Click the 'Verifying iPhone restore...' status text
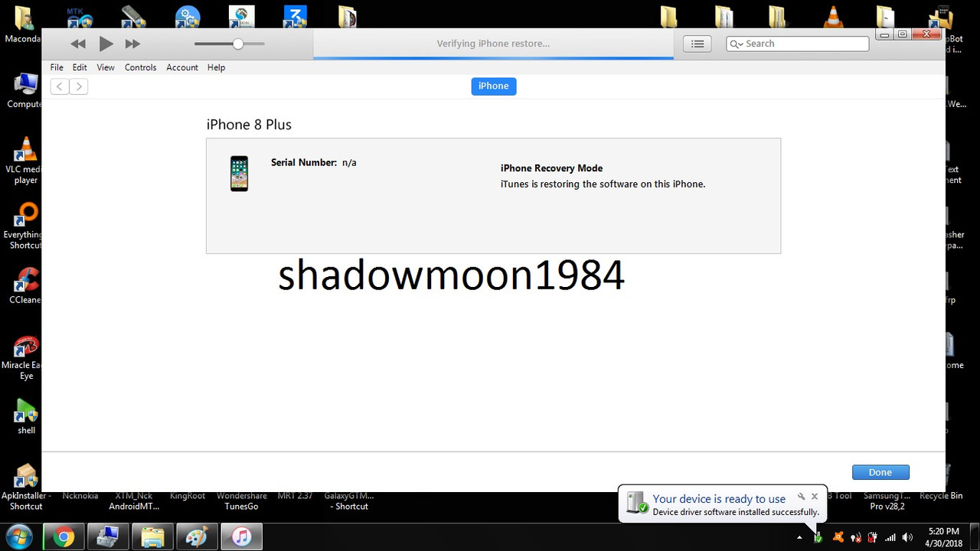Screen dimensions: 980x551 pyautogui.click(x=493, y=44)
